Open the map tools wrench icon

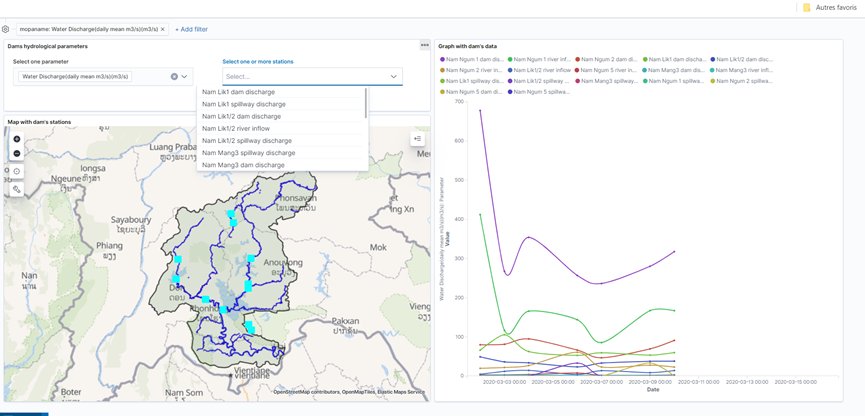[x=17, y=189]
